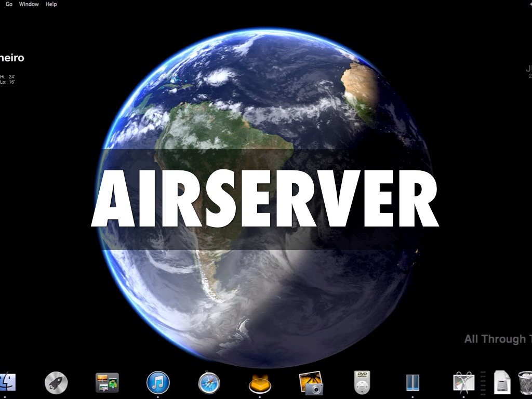Open the Window menu

click(29, 4)
